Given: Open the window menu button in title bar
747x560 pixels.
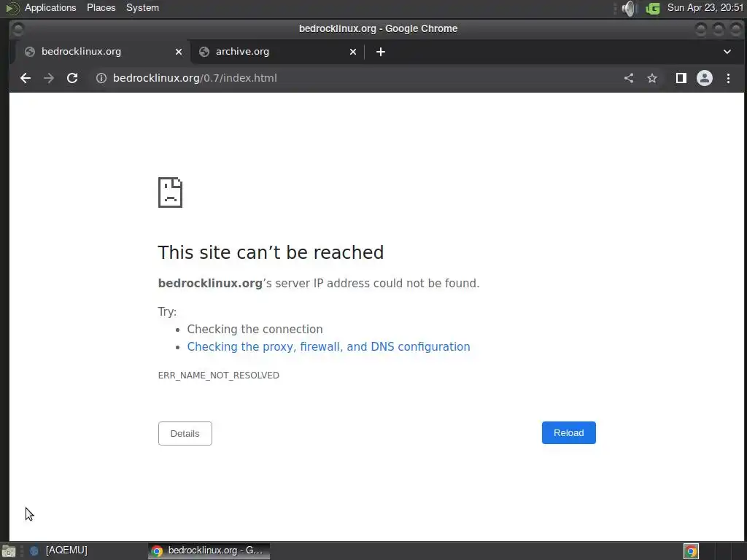Looking at the screenshot, I should 18,29.
